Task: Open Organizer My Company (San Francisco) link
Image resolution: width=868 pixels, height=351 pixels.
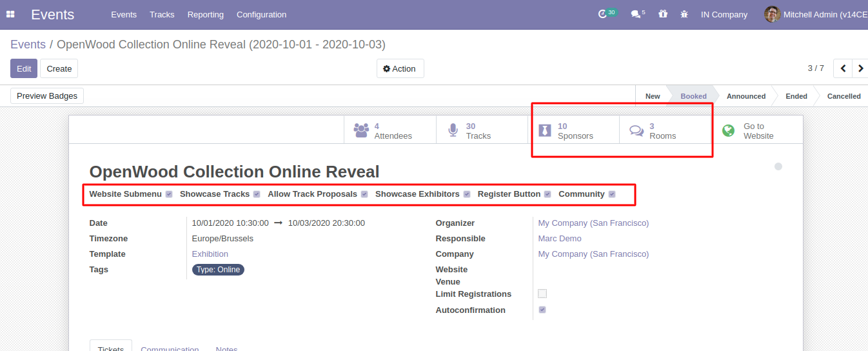Action: 593,223
